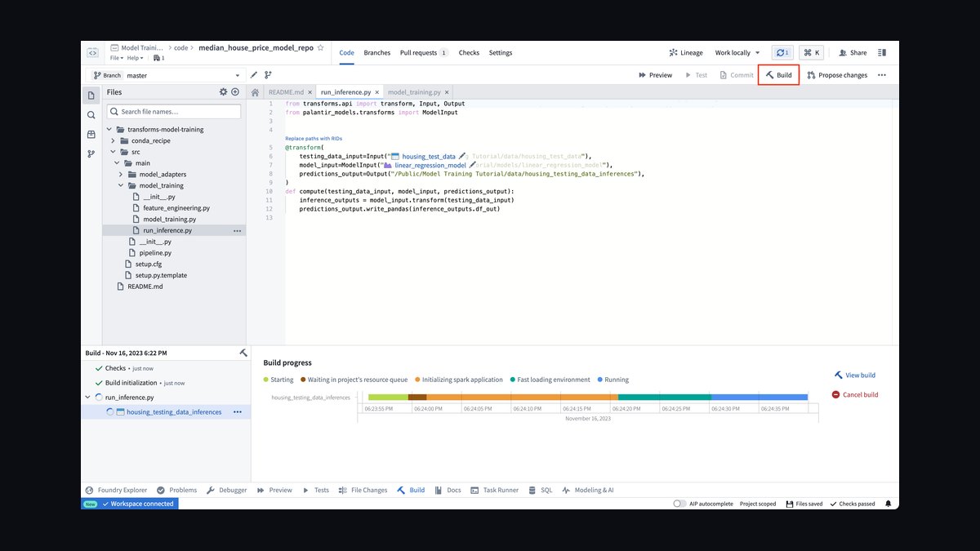980x551 pixels.
Task: Open the Files sidebar panel icon
Action: click(91, 95)
